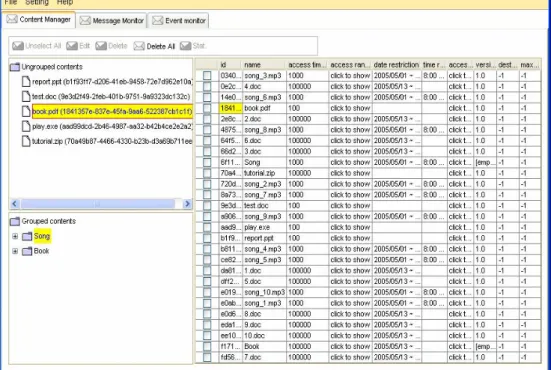Viewport: 551px width, 370px height.
Task: Click the play.exe file icon in tree
Action: tap(26, 126)
